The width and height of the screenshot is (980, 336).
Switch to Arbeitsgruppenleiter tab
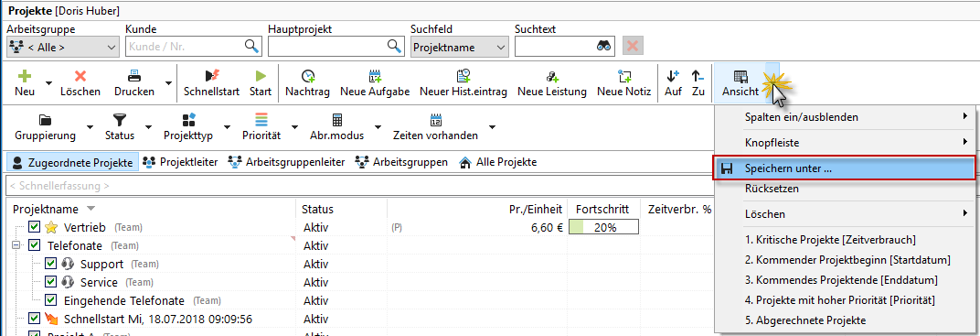pyautogui.click(x=286, y=162)
